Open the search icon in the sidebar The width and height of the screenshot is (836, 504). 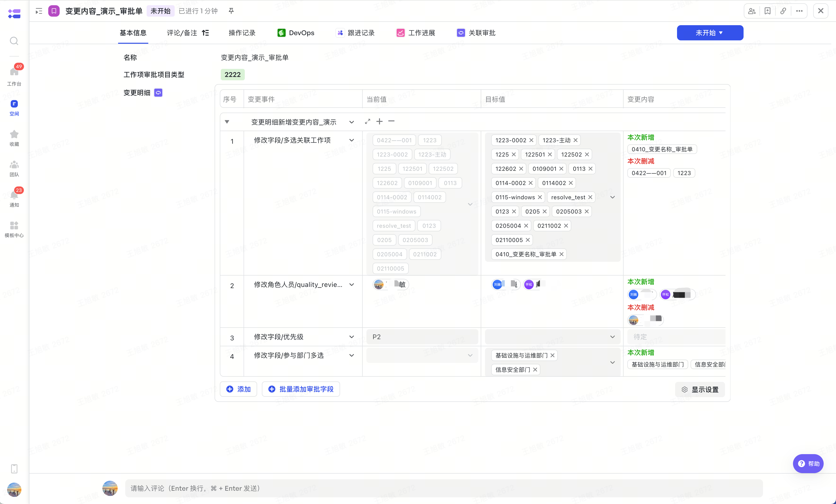[x=14, y=41]
